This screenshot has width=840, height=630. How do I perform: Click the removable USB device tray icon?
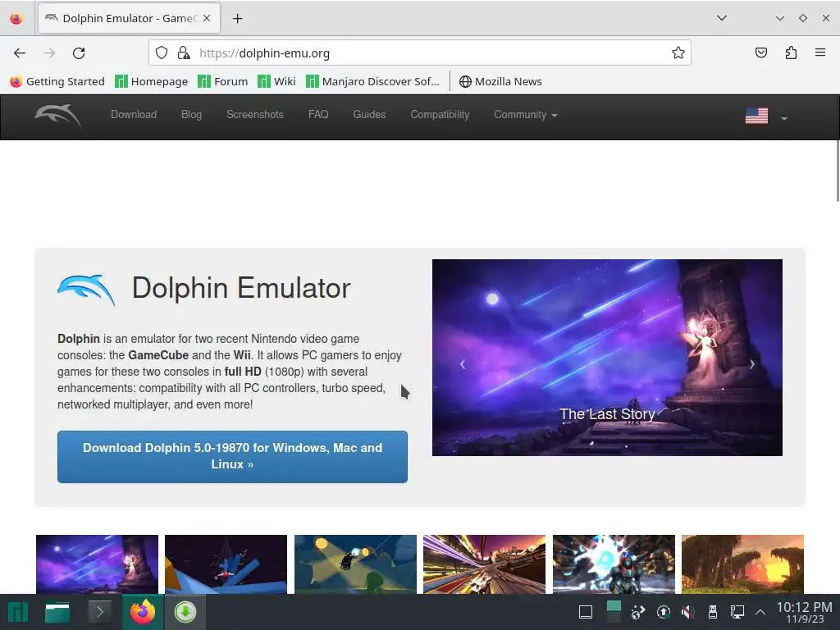coord(713,612)
